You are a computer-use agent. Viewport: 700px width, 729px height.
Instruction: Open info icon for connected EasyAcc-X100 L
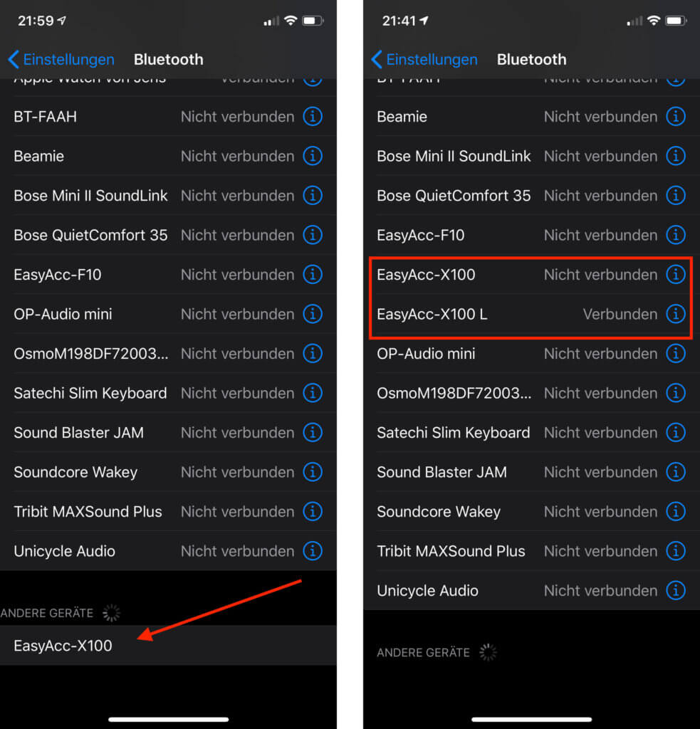point(676,314)
